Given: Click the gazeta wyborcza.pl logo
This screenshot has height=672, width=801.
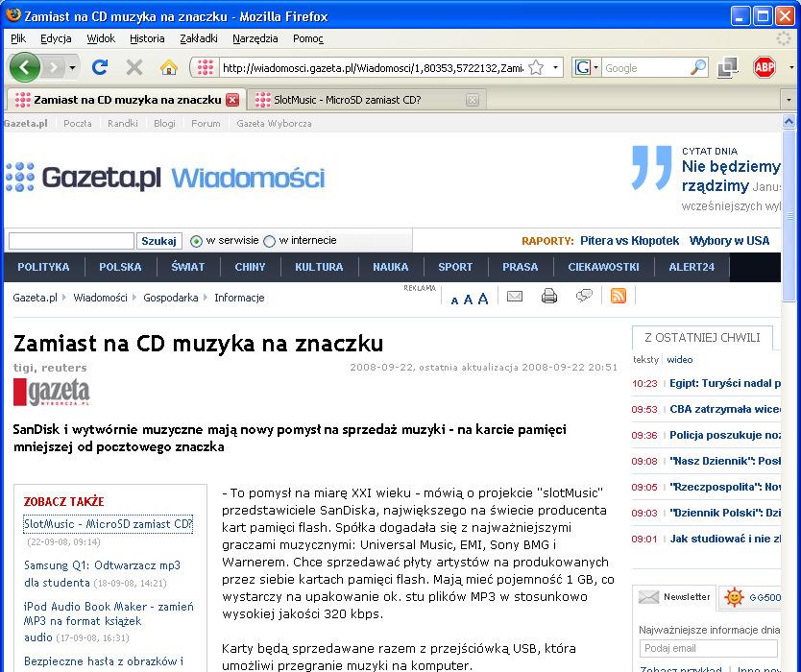Looking at the screenshot, I should (x=51, y=393).
